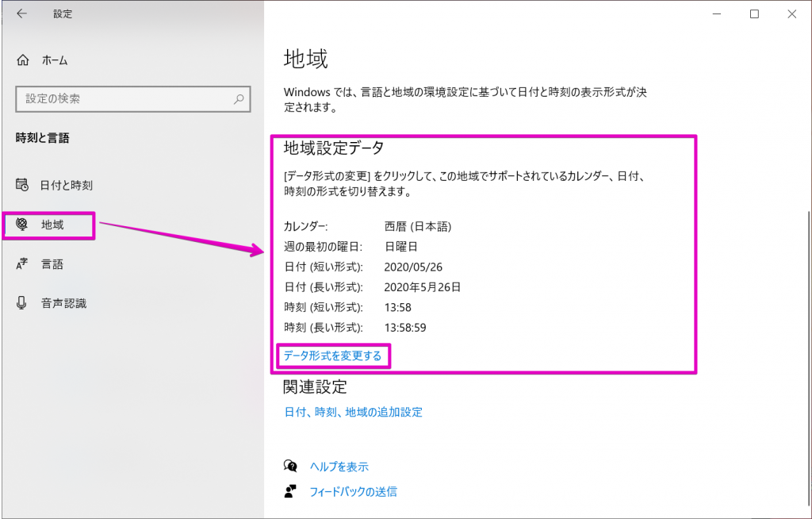Click the microphone icon
Viewport: 812px width, 519px height.
coord(21,303)
